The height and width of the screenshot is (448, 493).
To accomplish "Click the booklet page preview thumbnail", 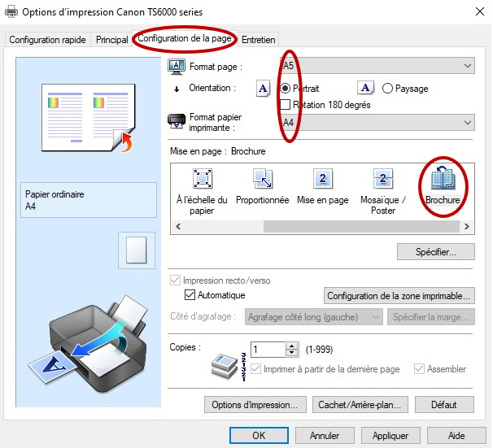I will click(x=89, y=118).
